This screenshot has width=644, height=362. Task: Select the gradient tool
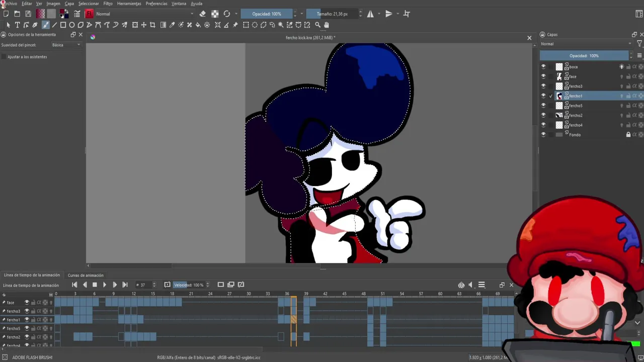click(x=163, y=25)
